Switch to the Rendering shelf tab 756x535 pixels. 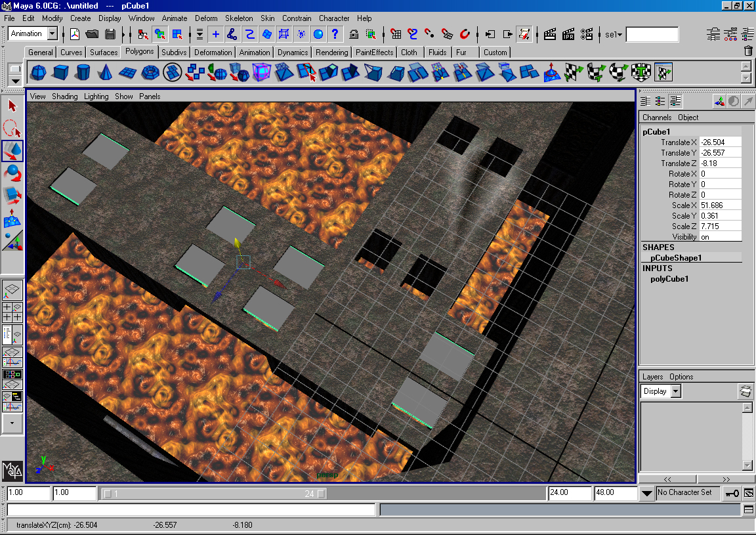[x=331, y=53]
